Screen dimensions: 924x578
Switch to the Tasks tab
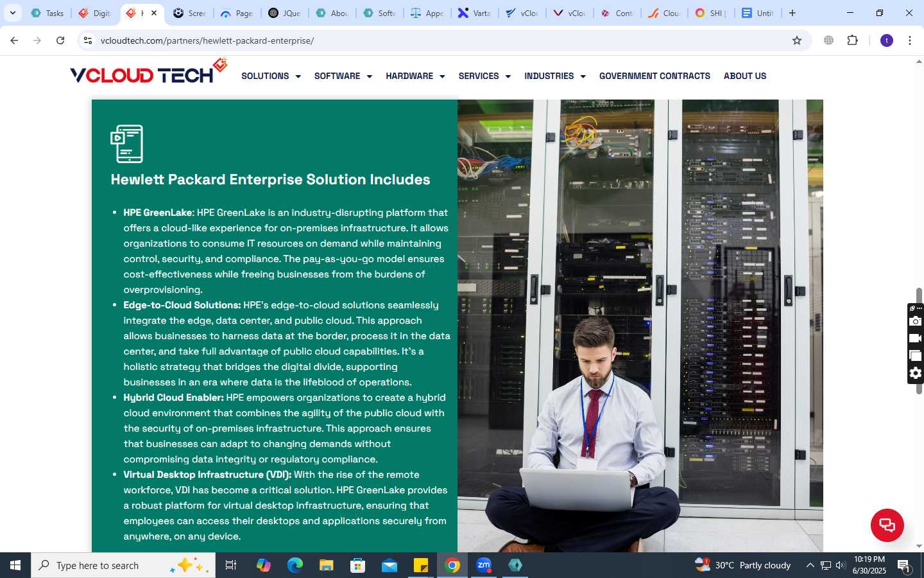coord(47,13)
